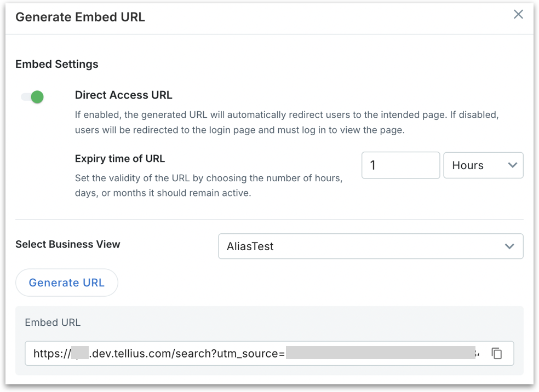The image size is (539, 392).
Task: Click the Expiry time of URL label
Action: [120, 159]
